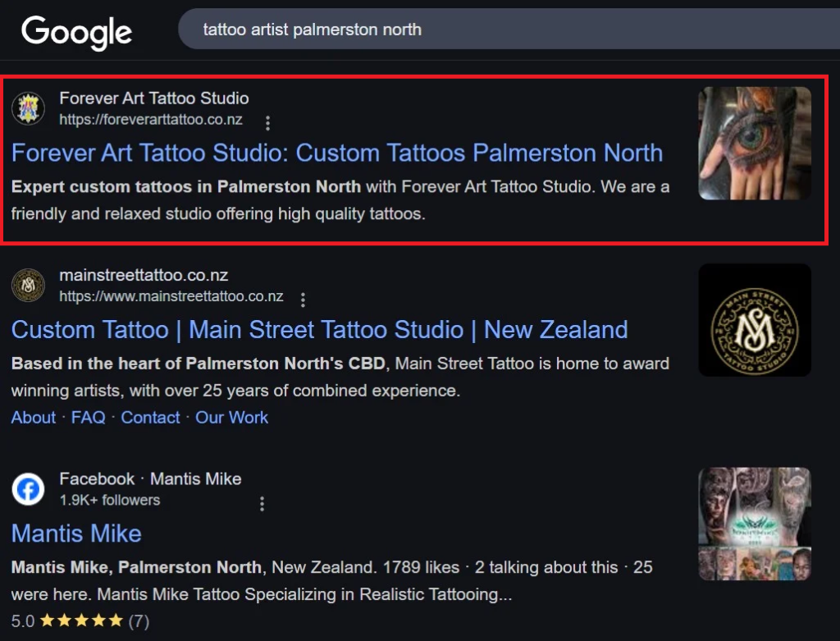Open Custom Tattoo | Main Street Tattoo Studio link
840x641 pixels.
[319, 330]
